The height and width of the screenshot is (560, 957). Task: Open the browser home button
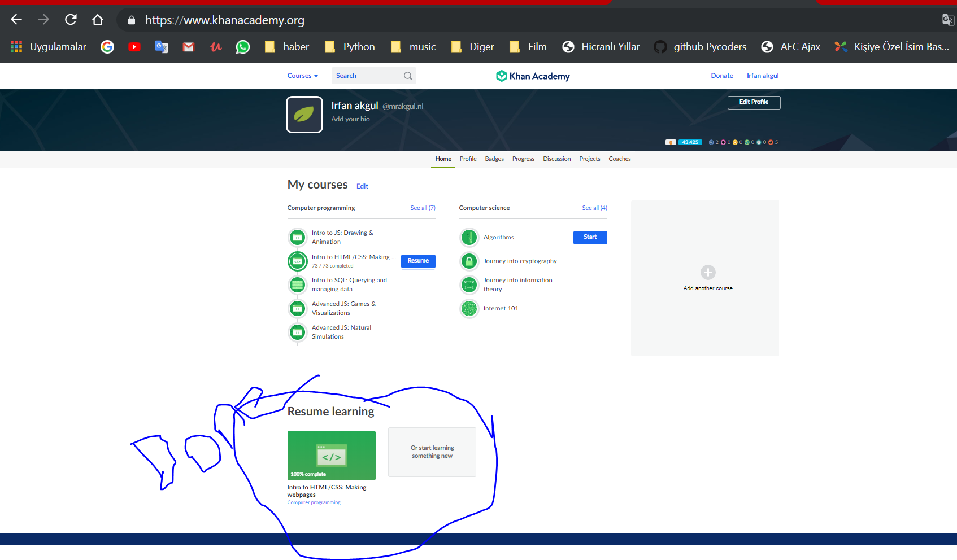(98, 20)
